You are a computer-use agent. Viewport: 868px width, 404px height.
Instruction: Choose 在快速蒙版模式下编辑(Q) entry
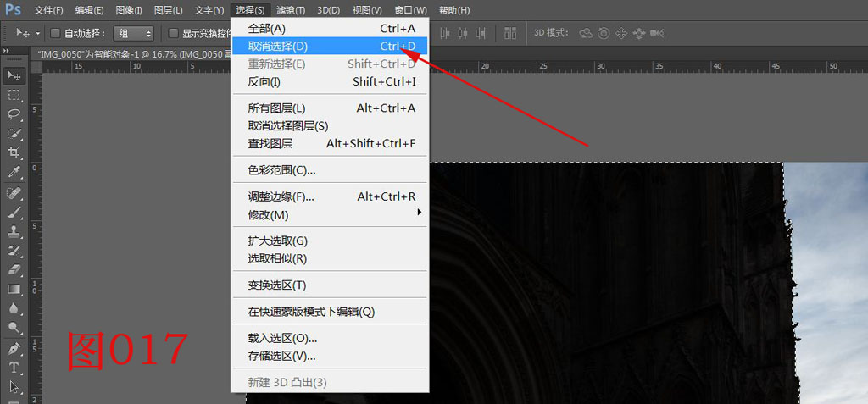[330, 312]
